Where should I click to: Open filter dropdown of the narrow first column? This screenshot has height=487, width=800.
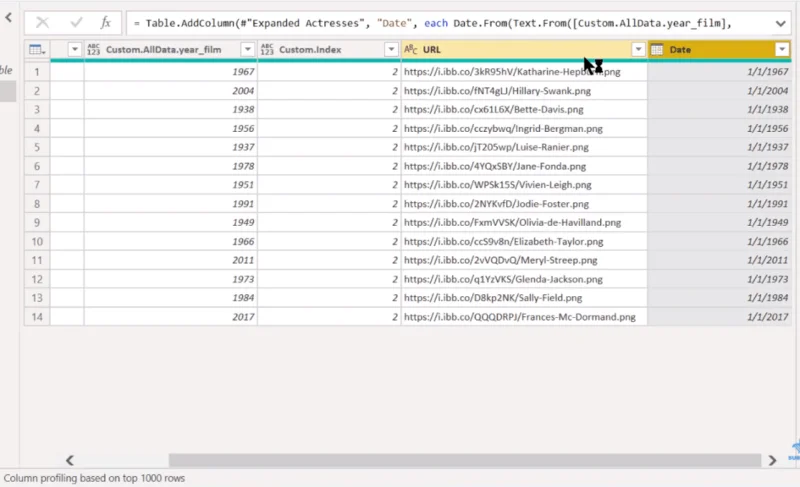click(x=74, y=49)
